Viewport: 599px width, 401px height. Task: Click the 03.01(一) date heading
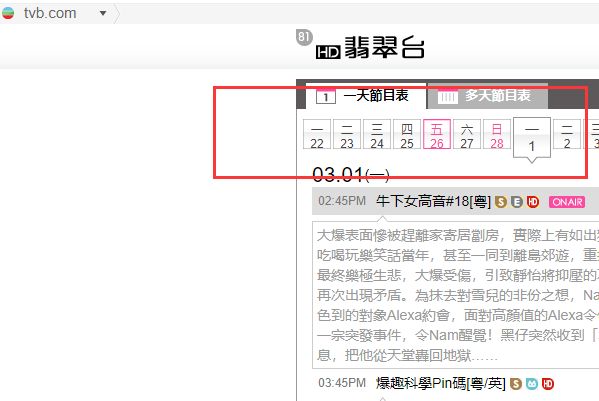pyautogui.click(x=351, y=175)
